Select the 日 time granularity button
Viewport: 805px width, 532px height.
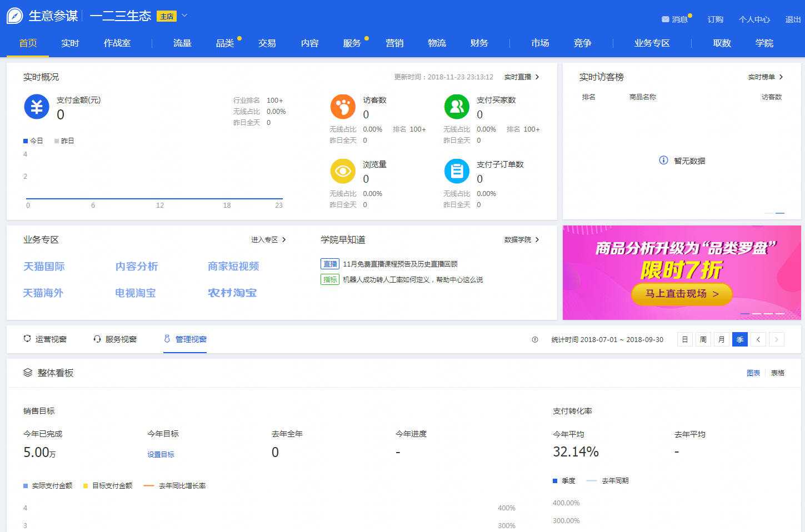point(685,339)
